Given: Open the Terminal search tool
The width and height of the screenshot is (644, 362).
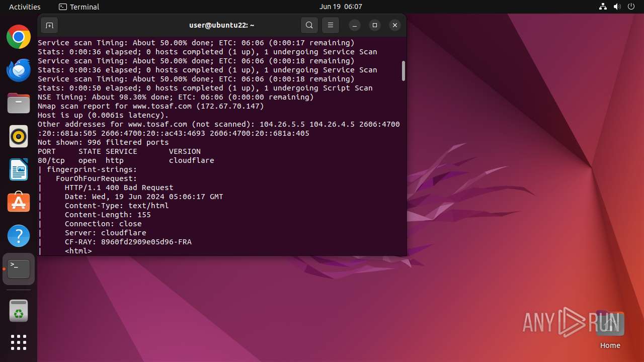Looking at the screenshot, I should (x=309, y=25).
